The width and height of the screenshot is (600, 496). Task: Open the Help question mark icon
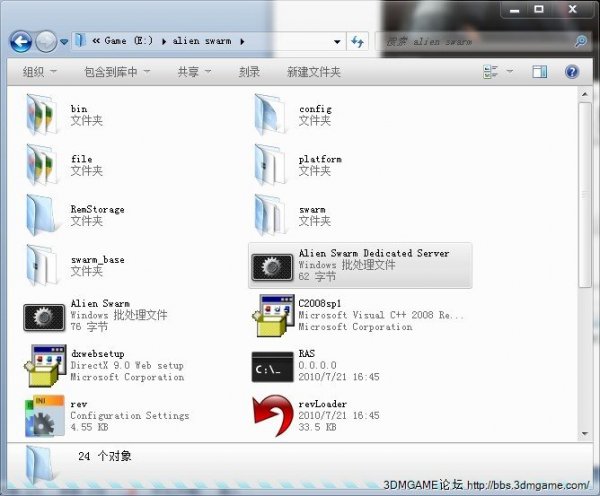point(572,72)
